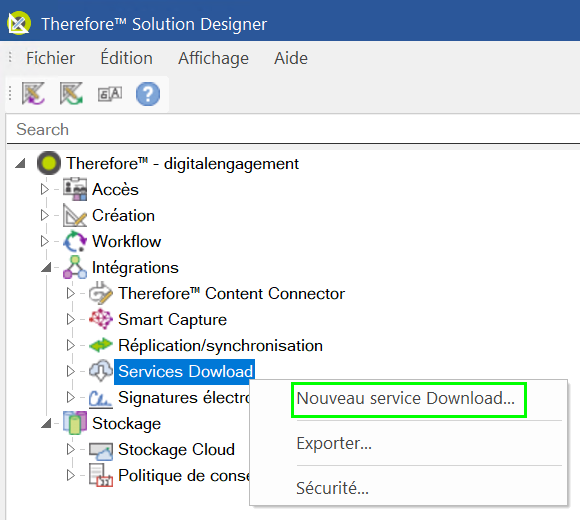Open the Édition menu
This screenshot has height=520, width=580.
(127, 58)
